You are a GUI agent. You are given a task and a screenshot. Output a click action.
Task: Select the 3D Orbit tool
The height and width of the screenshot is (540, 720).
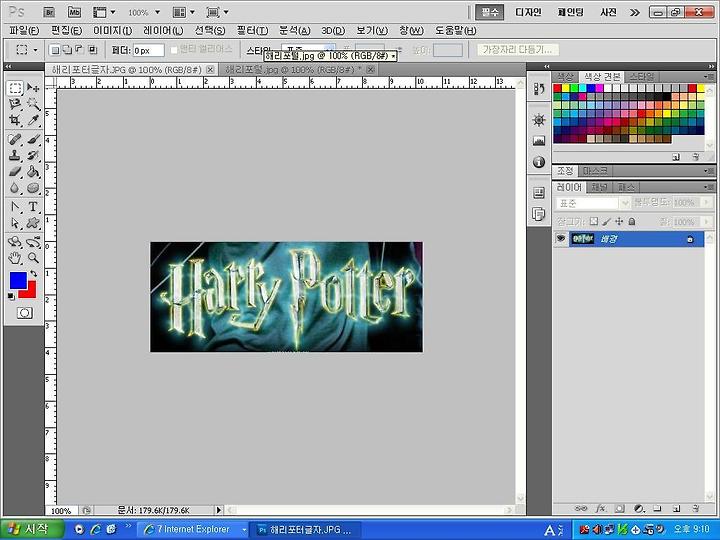(x=33, y=242)
